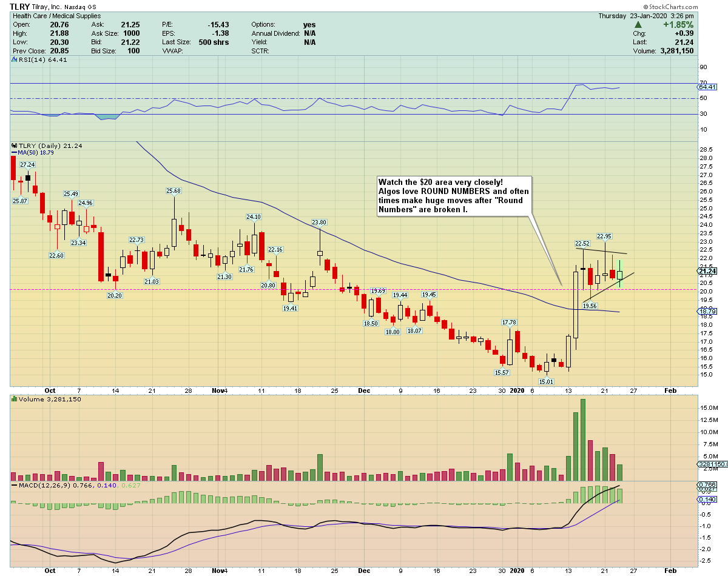Click the 15.01 bottom price label
Image resolution: width=728 pixels, height=576 pixels.
click(547, 381)
